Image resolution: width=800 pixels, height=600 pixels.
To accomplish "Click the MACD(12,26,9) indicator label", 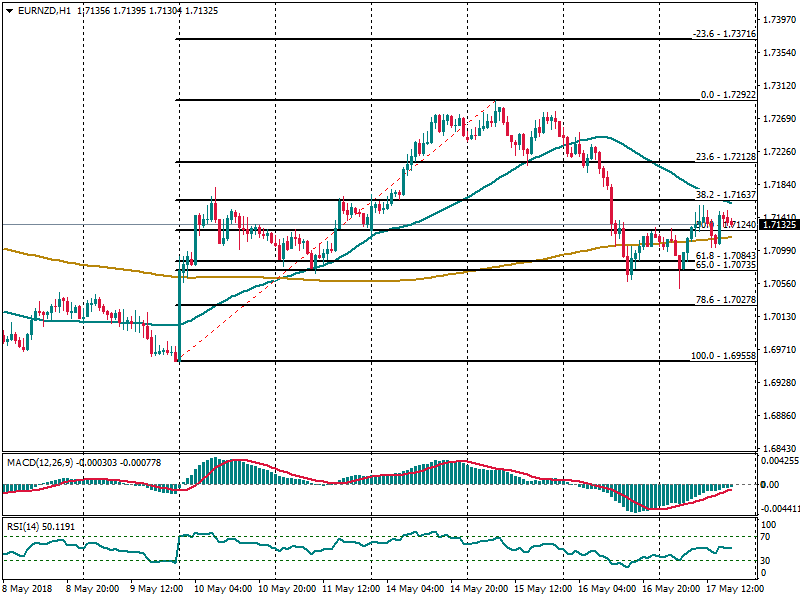I will tap(40, 462).
